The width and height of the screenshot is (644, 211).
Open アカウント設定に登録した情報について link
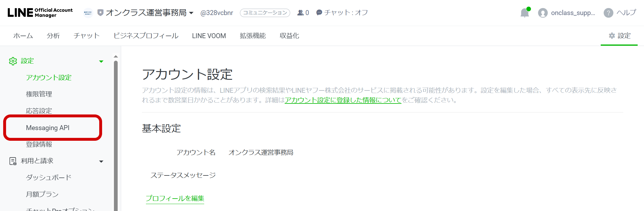pos(343,100)
